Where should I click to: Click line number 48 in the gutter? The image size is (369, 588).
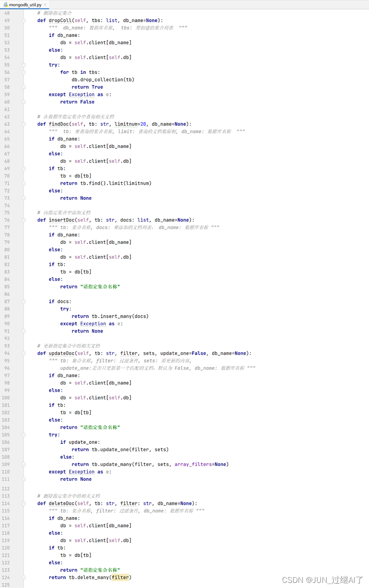6,13
